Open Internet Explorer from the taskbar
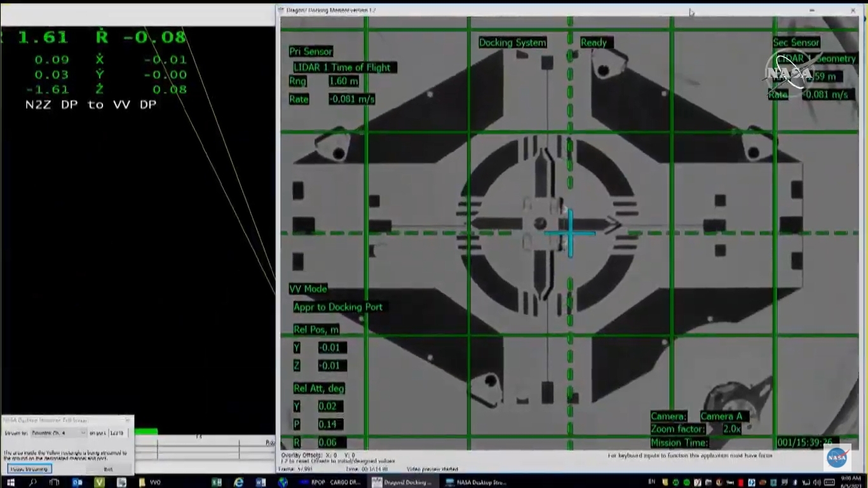The width and height of the screenshot is (868, 488). (239, 482)
